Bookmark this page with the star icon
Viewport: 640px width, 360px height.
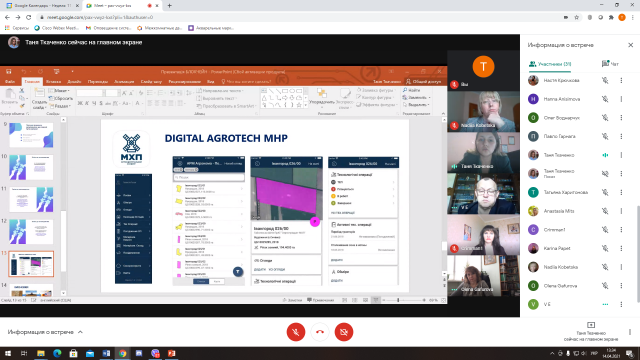[x=576, y=18]
